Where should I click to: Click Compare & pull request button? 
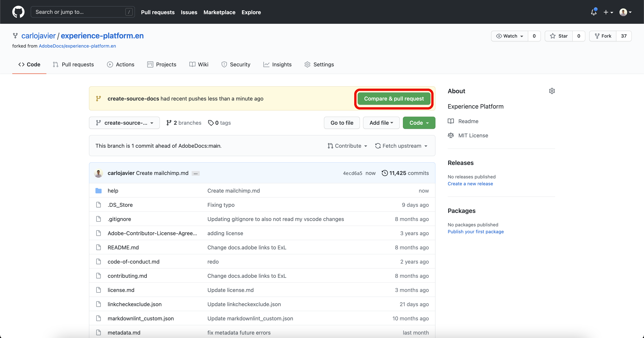[x=394, y=99]
